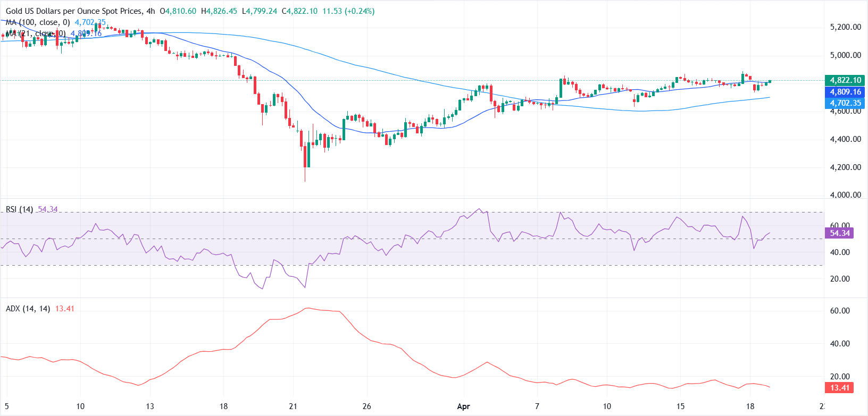Image resolution: width=868 pixels, height=416 pixels.
Task: Click the Apr label on the time axis
Action: (463, 406)
